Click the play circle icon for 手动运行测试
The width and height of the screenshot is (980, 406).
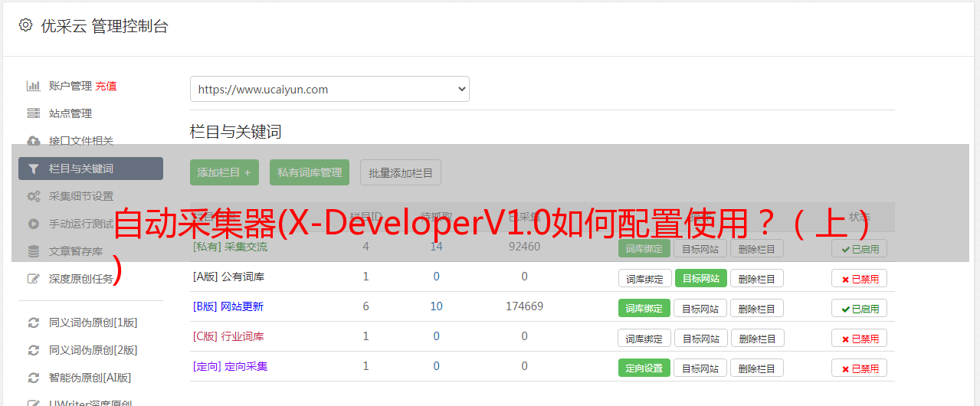(x=33, y=224)
